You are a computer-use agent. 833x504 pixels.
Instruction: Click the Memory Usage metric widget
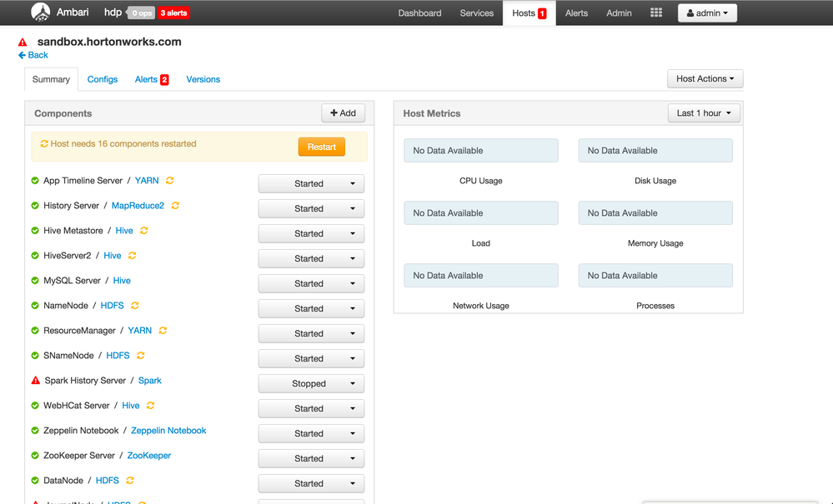tap(655, 212)
